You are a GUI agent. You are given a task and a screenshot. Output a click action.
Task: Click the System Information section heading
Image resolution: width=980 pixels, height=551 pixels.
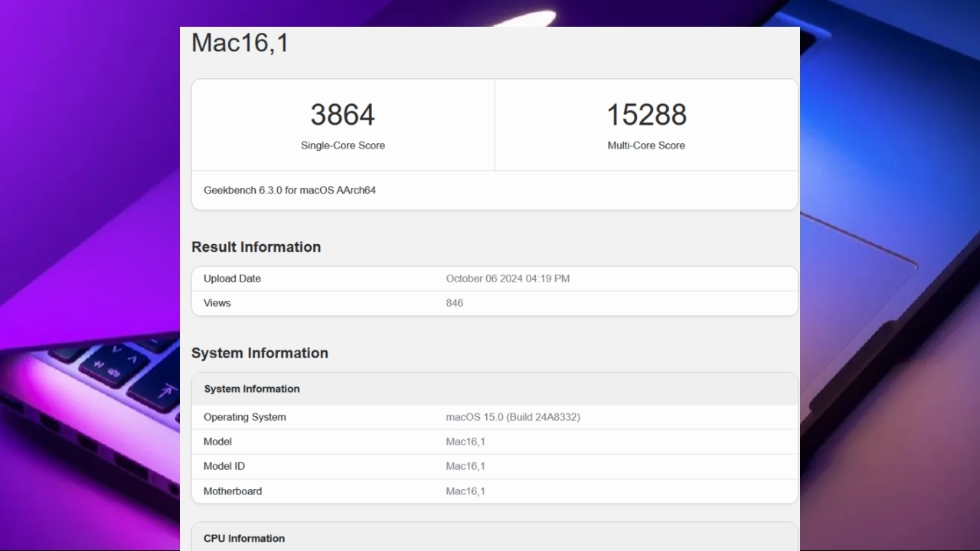pos(260,353)
